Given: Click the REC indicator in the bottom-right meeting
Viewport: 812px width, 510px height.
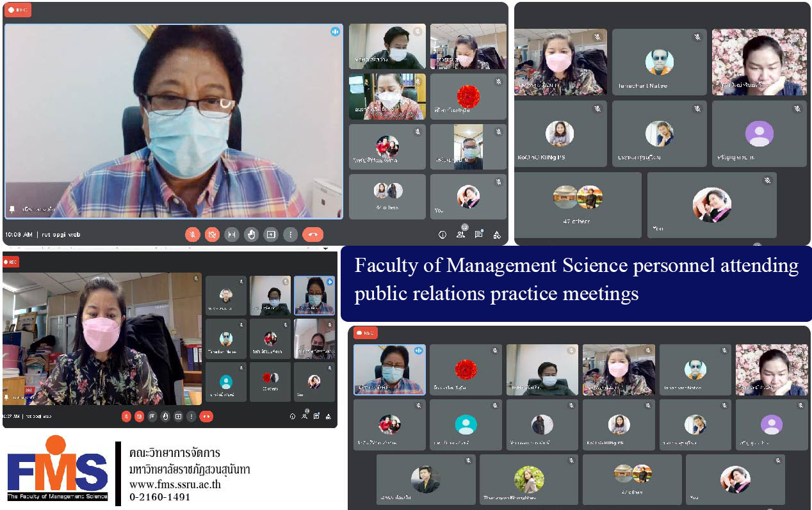Looking at the screenshot, I should [x=366, y=333].
